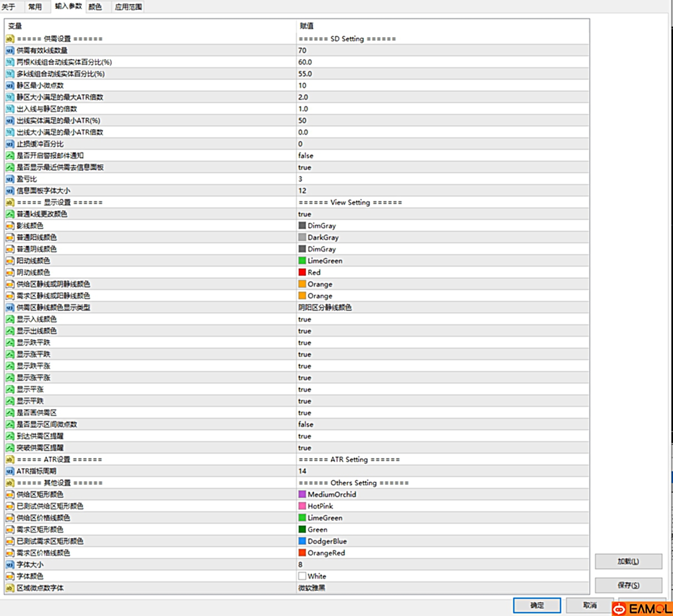Click the boolean icon beside 是否开启警报邮件通知
Image resolution: width=673 pixels, height=616 pixels.
click(x=10, y=156)
